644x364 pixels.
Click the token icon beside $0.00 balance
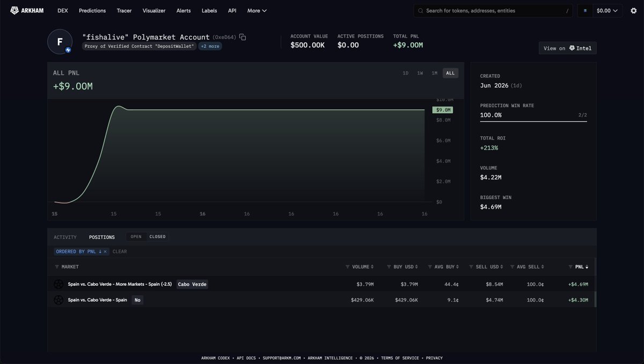point(586,10)
